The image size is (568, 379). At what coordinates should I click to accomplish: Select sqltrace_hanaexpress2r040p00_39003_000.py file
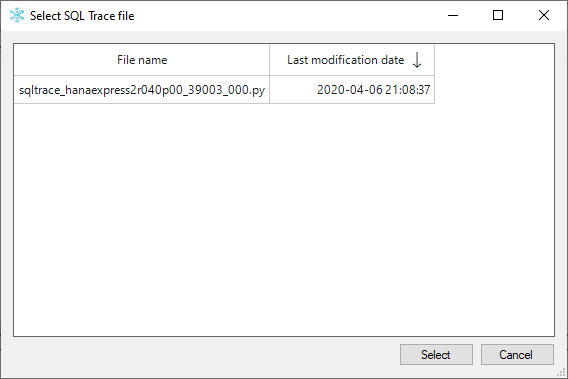[142, 89]
